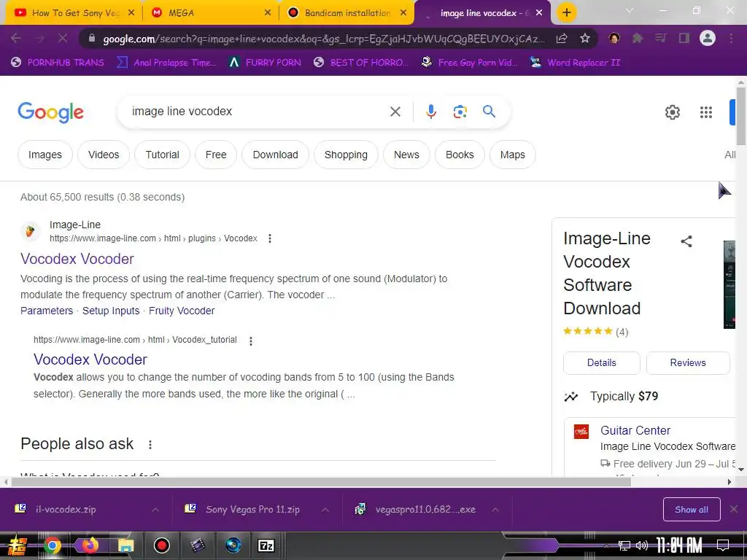Open the tab search dropdown chevron
Viewport: 747px width, 560px height.
[630, 10]
